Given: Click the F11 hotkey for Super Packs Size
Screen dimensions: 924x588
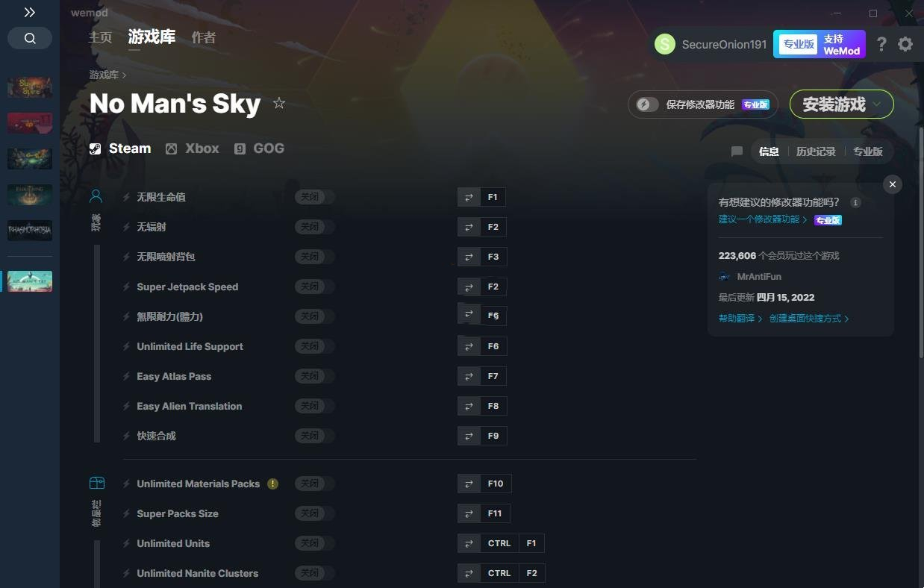Looking at the screenshot, I should tap(495, 513).
